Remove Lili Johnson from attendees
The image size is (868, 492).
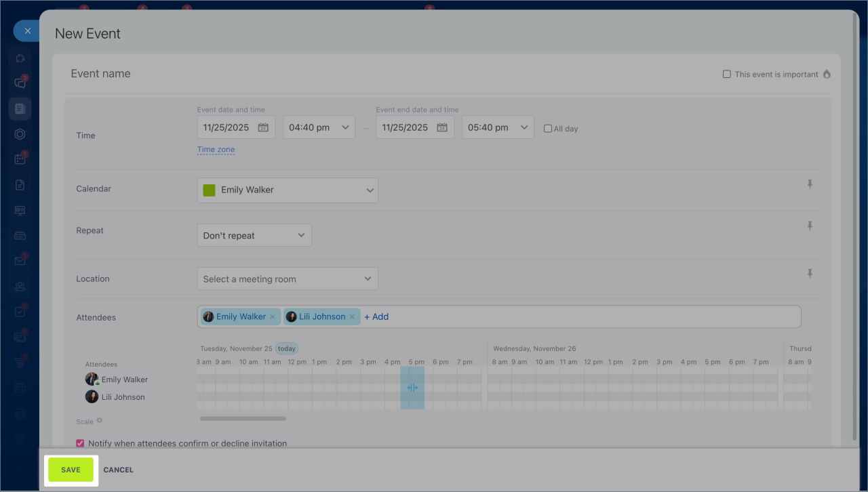(x=352, y=317)
